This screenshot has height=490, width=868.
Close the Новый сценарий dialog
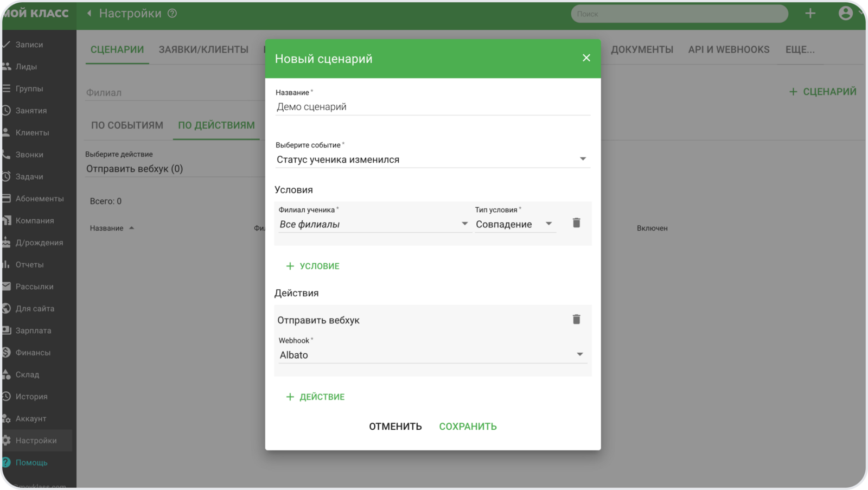click(586, 58)
